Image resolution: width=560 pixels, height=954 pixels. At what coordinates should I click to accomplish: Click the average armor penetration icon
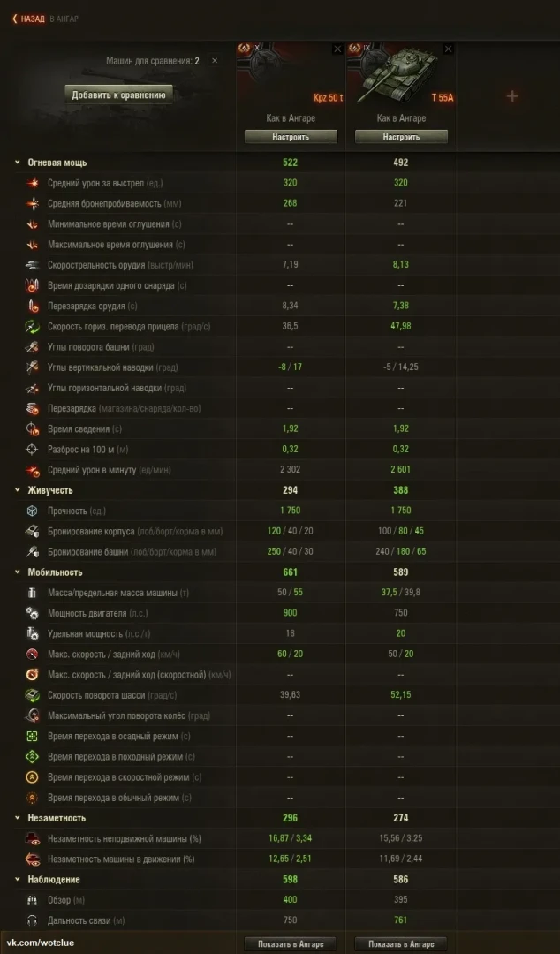(33, 203)
